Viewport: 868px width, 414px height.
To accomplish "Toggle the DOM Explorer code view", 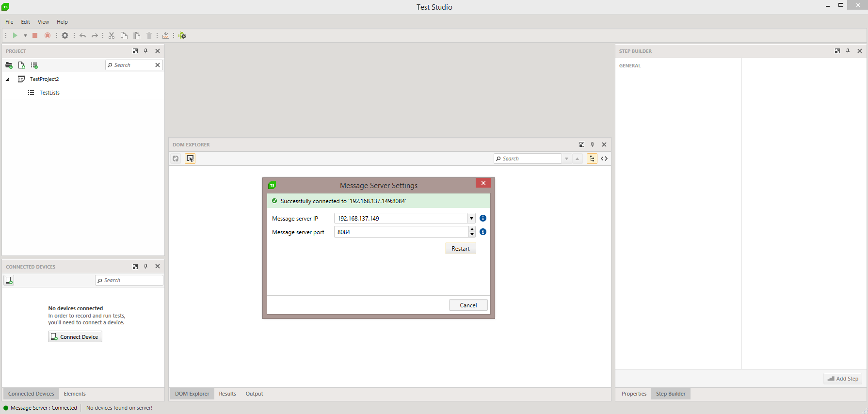I will click(604, 159).
